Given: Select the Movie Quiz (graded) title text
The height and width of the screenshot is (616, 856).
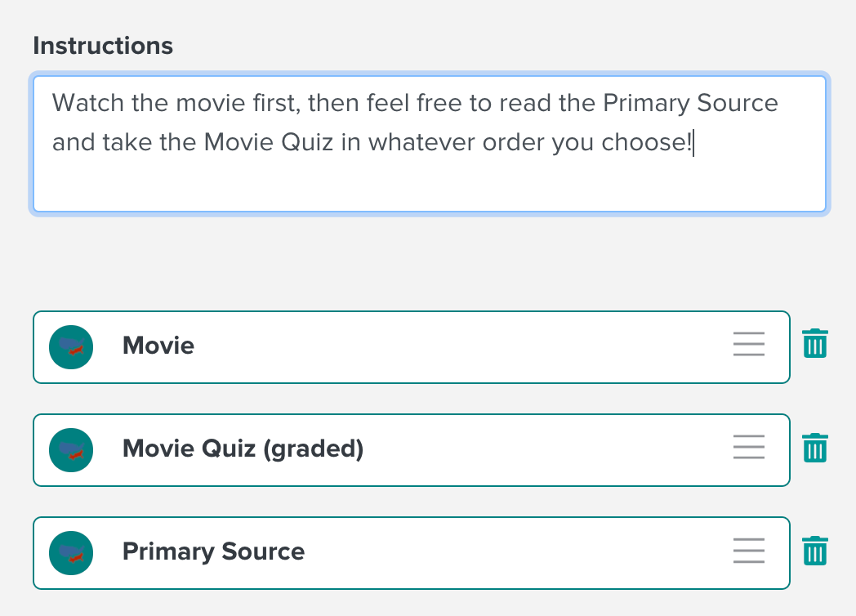Looking at the screenshot, I should [243, 449].
